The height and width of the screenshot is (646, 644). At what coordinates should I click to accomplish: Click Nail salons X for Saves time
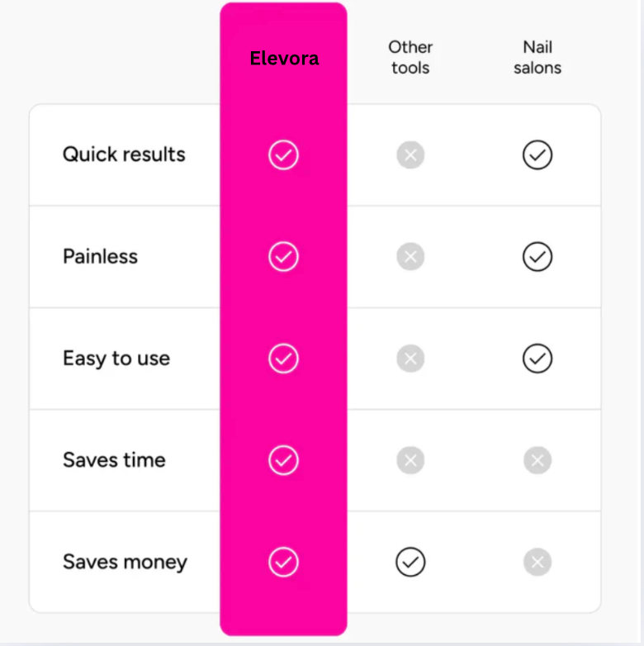tap(537, 460)
